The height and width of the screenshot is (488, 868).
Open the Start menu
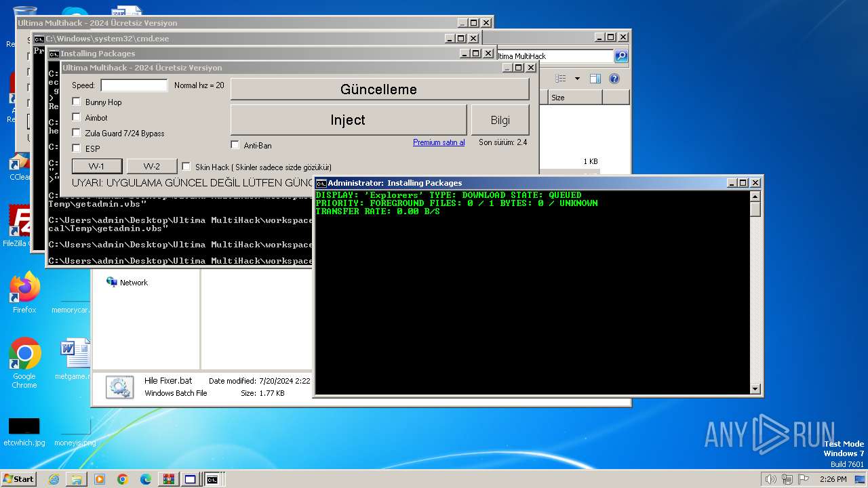pyautogui.click(x=19, y=479)
